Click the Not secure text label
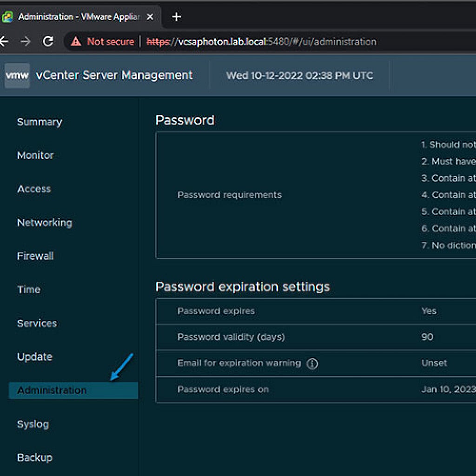 click(x=111, y=41)
